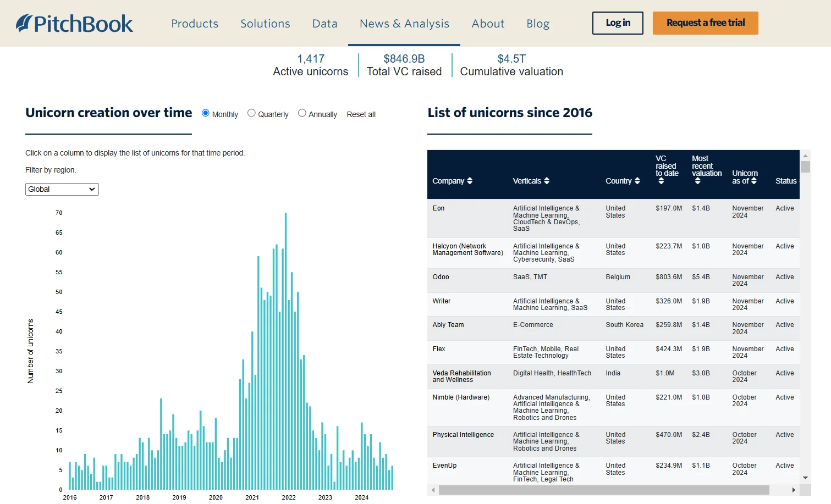Click the Eon company cell
Screen dimensions: 831x504
[438, 208]
